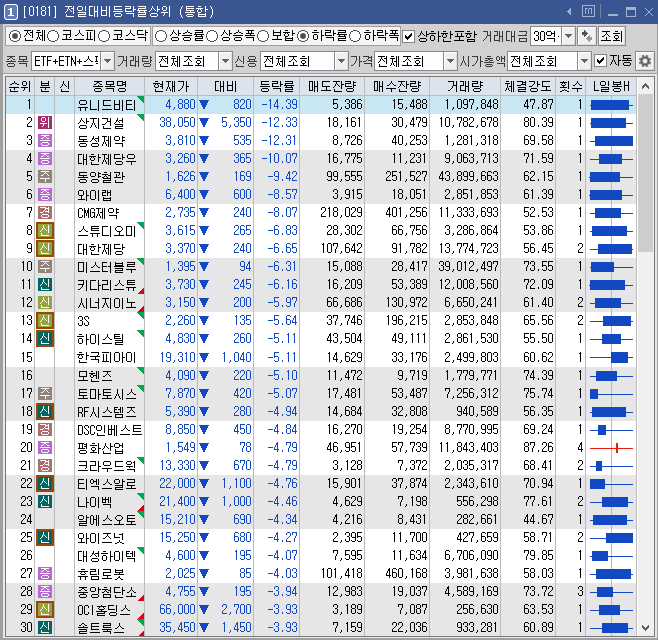Image resolution: width=658 pixels, height=640 pixels.
Task: Sort by 체결강도 column header
Action: click(x=528, y=86)
